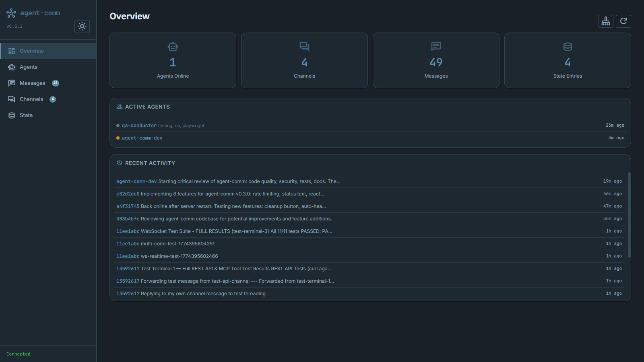Select the robot icon next to Agents

click(12, 67)
